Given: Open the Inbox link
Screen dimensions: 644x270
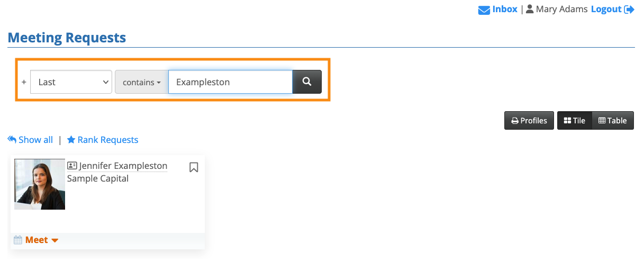Looking at the screenshot, I should [505, 9].
